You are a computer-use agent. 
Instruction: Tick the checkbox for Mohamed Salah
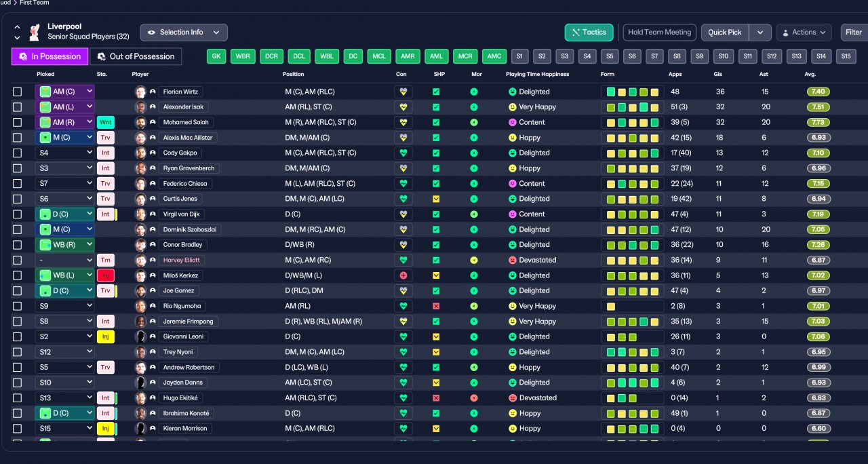tap(18, 122)
